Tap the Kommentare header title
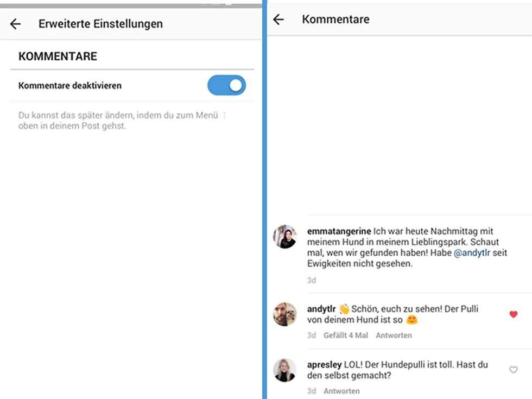 pyautogui.click(x=335, y=20)
